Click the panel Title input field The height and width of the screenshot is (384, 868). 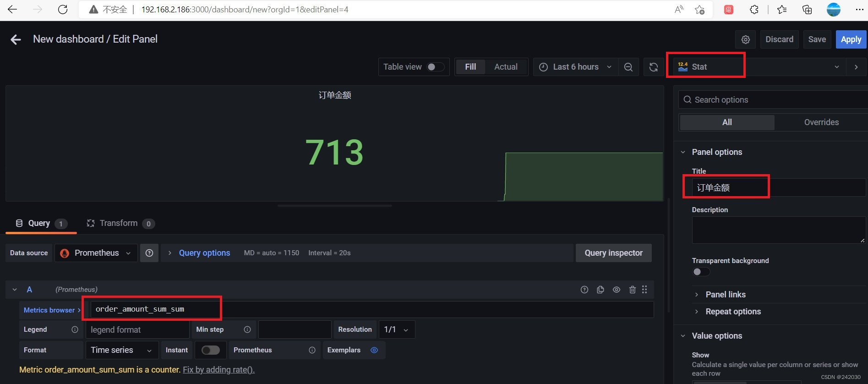[778, 188]
